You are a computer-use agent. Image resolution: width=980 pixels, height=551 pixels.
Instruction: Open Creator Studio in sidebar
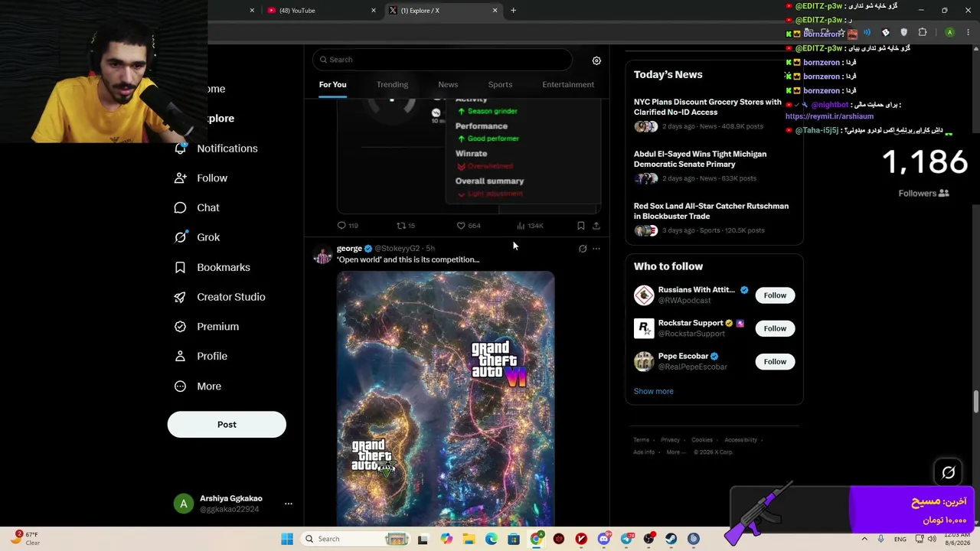pyautogui.click(x=220, y=297)
